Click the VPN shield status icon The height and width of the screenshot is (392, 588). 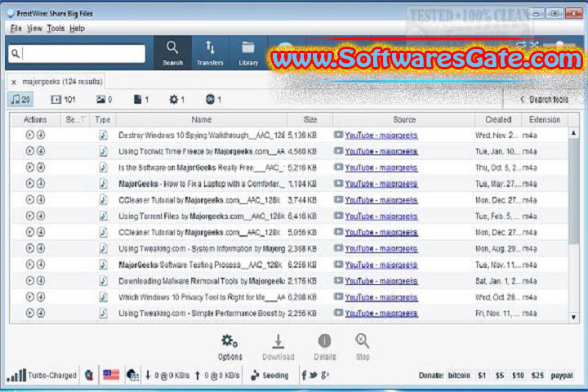[89, 375]
